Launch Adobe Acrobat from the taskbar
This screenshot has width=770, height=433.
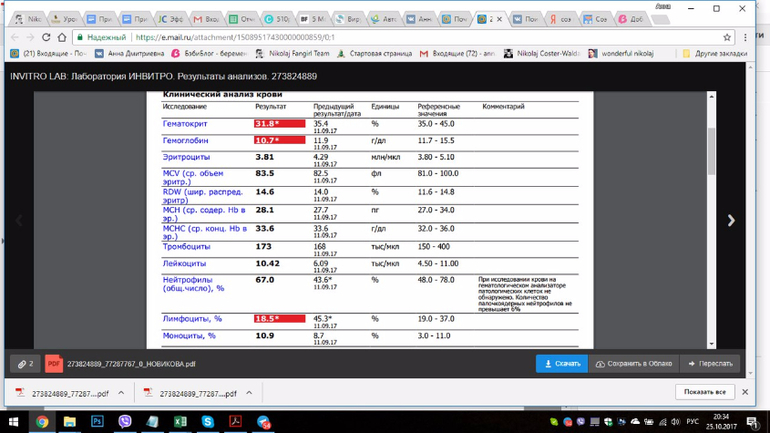(x=236, y=422)
